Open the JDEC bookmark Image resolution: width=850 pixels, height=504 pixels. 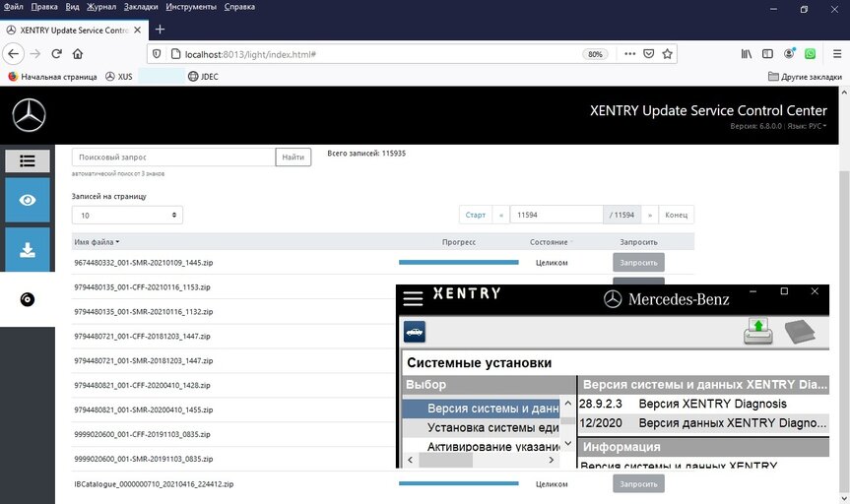point(203,77)
